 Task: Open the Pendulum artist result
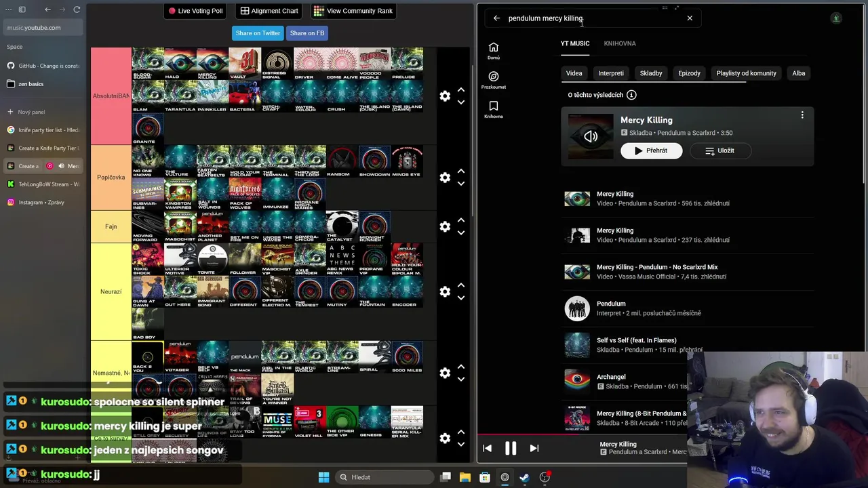point(688,308)
